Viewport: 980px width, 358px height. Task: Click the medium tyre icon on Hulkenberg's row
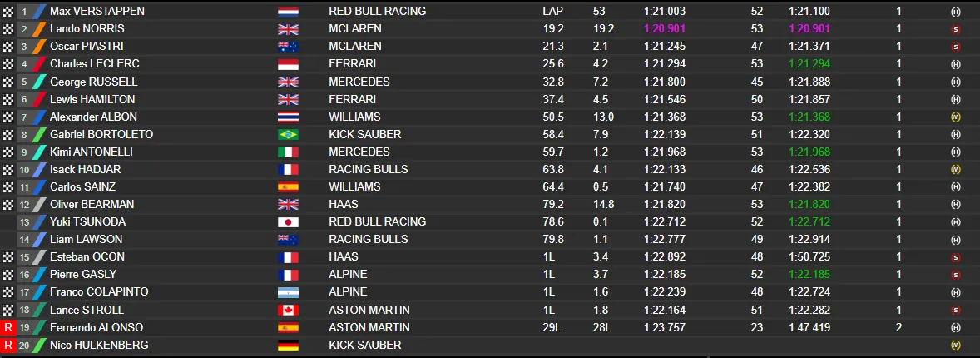[x=955, y=344]
